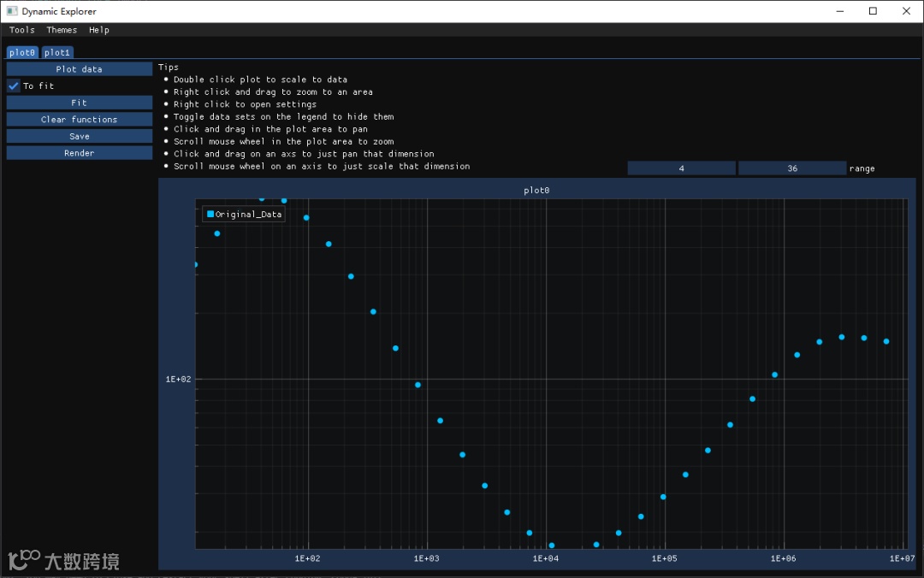Click the Clear functions button
924x578 pixels.
pyautogui.click(x=80, y=120)
